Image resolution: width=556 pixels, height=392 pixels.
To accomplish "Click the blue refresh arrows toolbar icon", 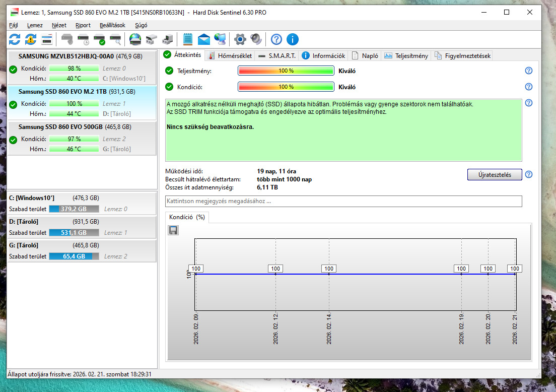I will [x=15, y=39].
